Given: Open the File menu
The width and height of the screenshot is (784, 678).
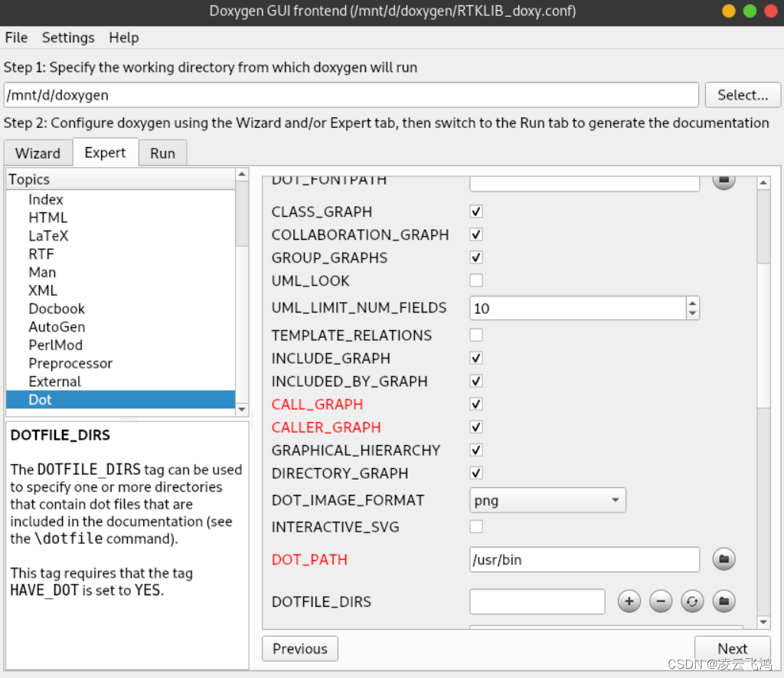Looking at the screenshot, I should pyautogui.click(x=16, y=38).
